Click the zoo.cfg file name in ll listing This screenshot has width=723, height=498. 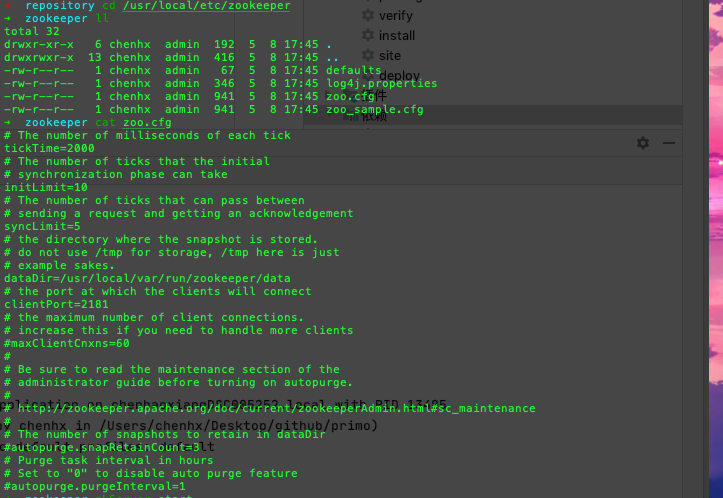click(350, 96)
